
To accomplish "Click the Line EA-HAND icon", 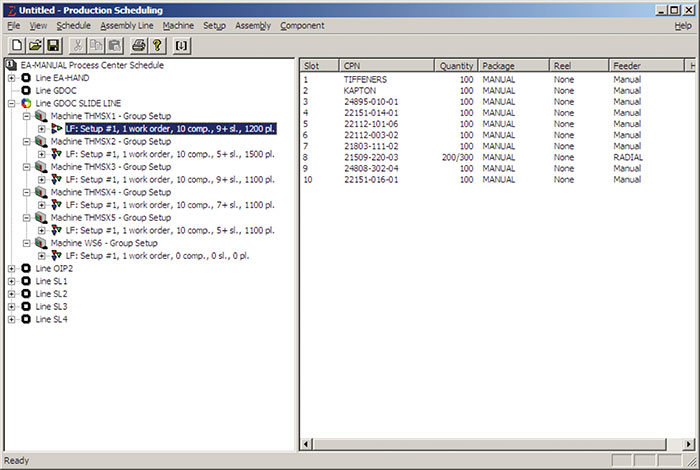I will (26, 78).
